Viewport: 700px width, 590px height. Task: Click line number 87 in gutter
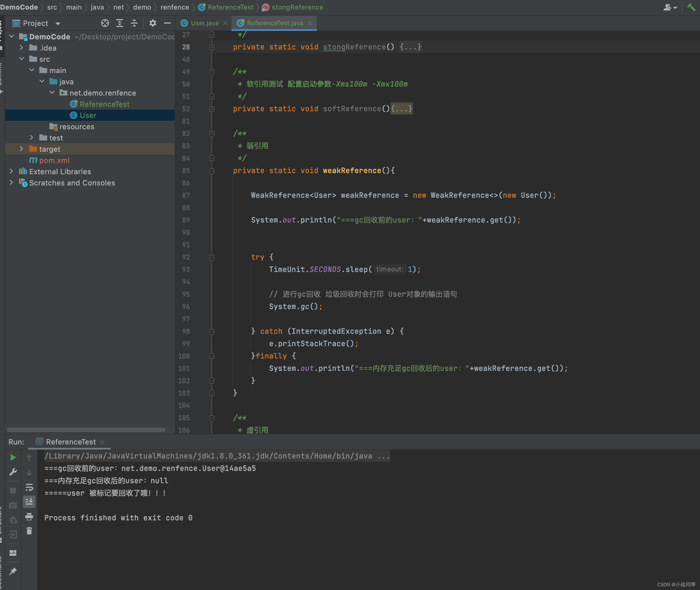click(186, 195)
